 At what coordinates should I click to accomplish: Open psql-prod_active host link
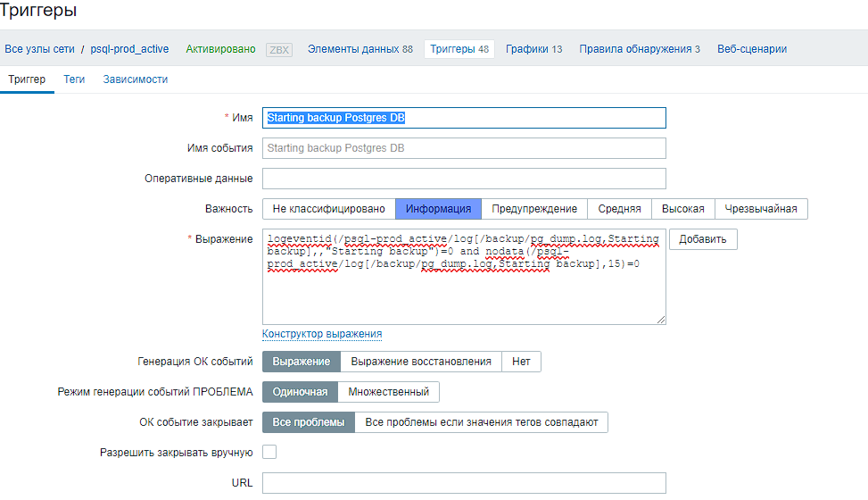[x=129, y=49]
